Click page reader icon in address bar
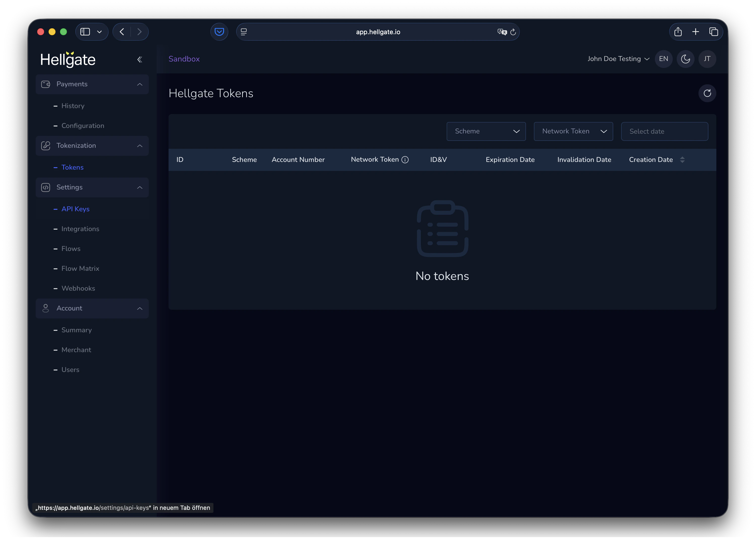The width and height of the screenshot is (756, 554). click(x=244, y=32)
